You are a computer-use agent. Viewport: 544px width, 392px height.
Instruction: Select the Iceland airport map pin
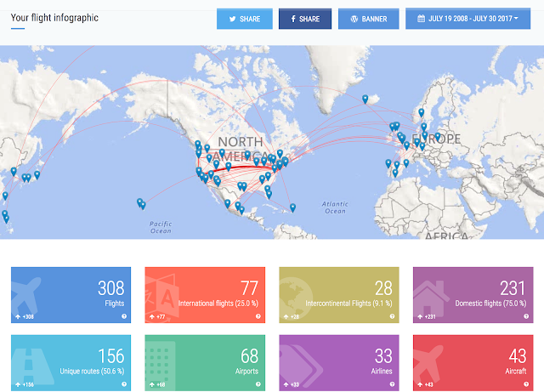(365, 99)
